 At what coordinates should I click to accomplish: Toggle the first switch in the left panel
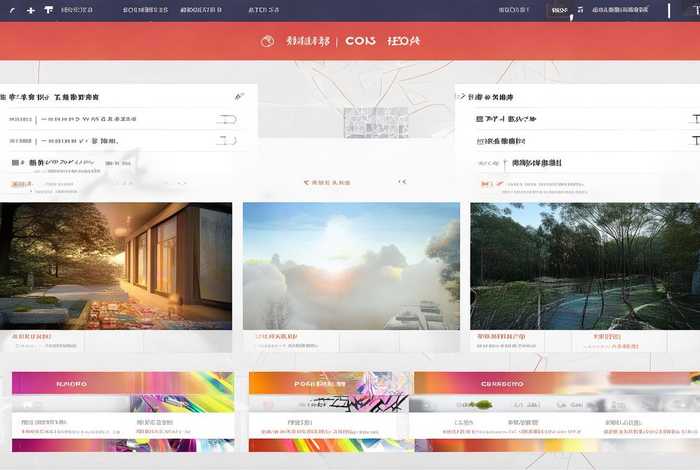[x=226, y=119]
